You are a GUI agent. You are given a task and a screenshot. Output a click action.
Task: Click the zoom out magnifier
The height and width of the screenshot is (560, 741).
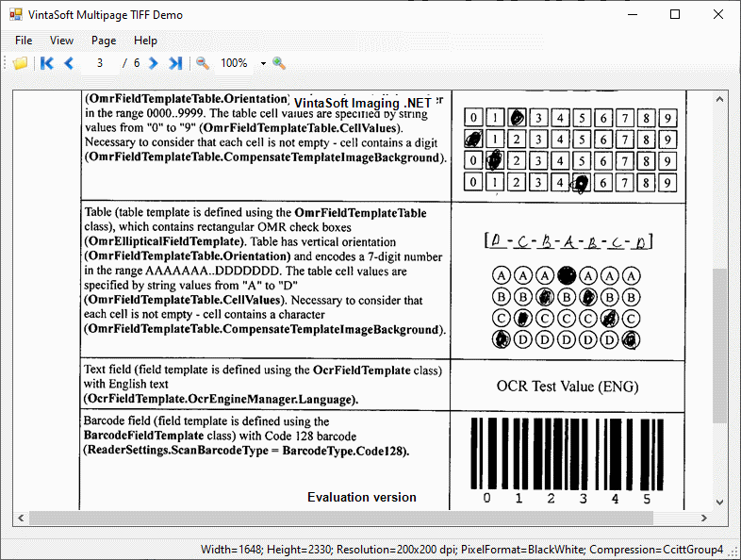pos(203,63)
